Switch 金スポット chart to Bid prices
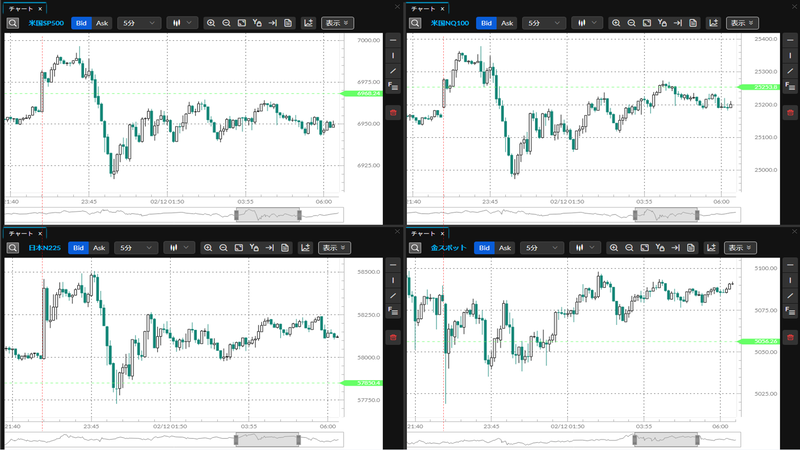 point(484,248)
